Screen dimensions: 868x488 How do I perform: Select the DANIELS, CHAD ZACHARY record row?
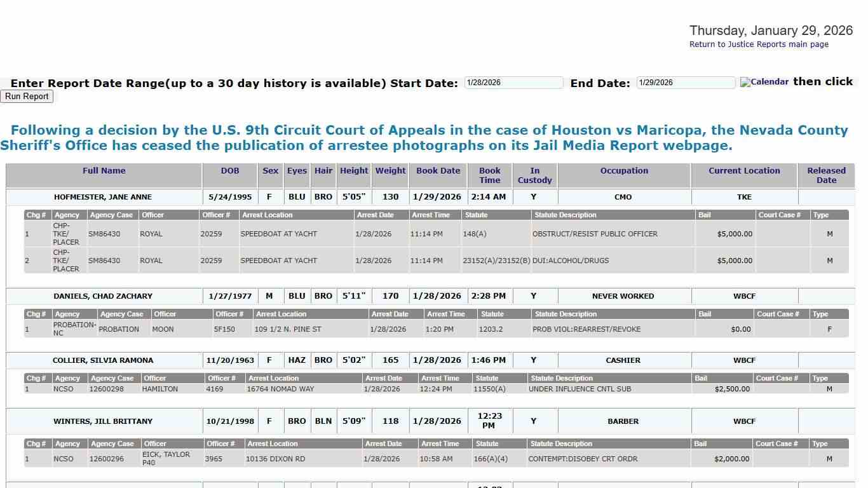coord(104,296)
